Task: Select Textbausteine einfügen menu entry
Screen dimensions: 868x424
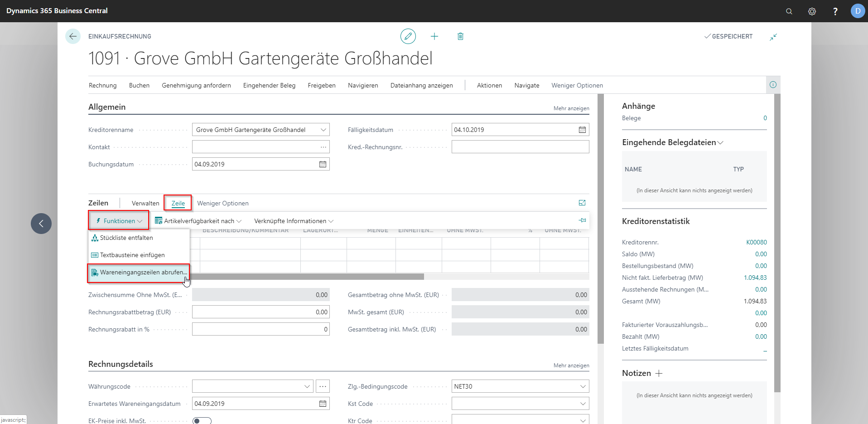Action: (139, 255)
